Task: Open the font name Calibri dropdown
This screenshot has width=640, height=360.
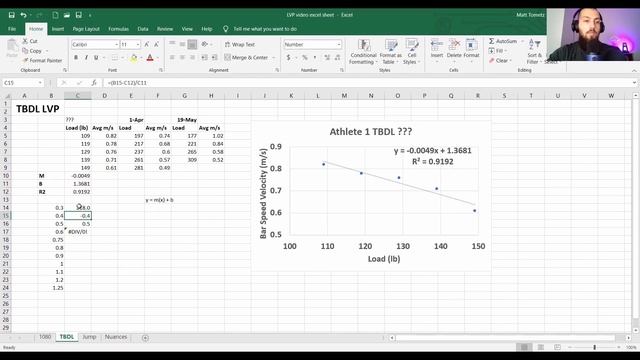Action: click(116, 44)
